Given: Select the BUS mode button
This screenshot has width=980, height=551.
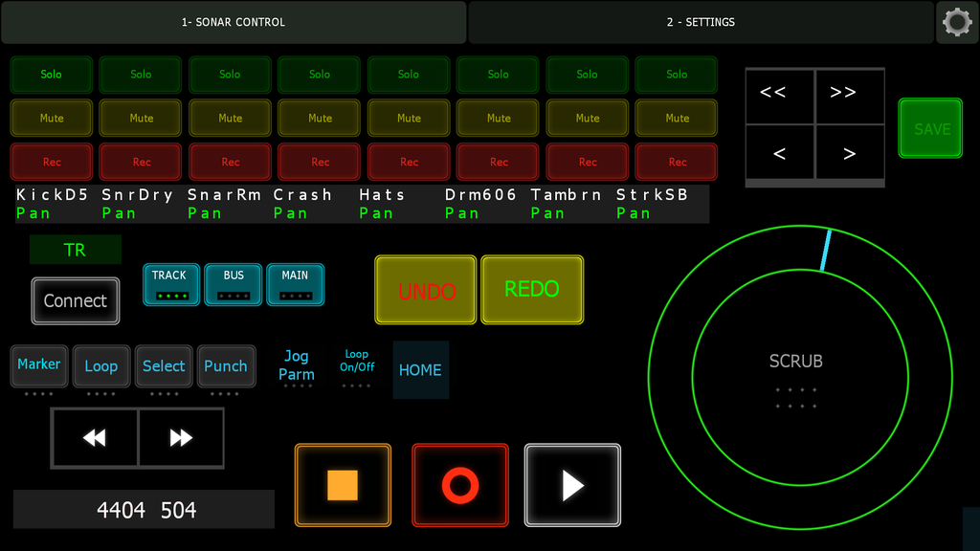Looking at the screenshot, I should 234,284.
